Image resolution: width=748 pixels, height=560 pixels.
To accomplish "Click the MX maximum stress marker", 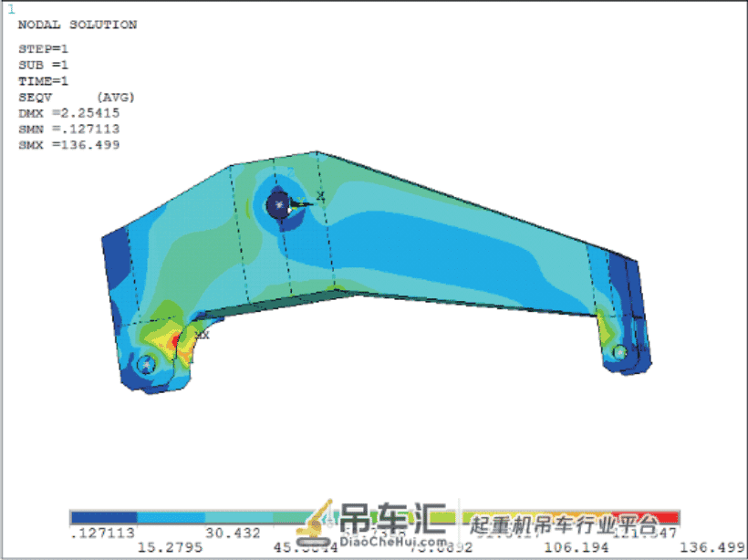I will 203,336.
